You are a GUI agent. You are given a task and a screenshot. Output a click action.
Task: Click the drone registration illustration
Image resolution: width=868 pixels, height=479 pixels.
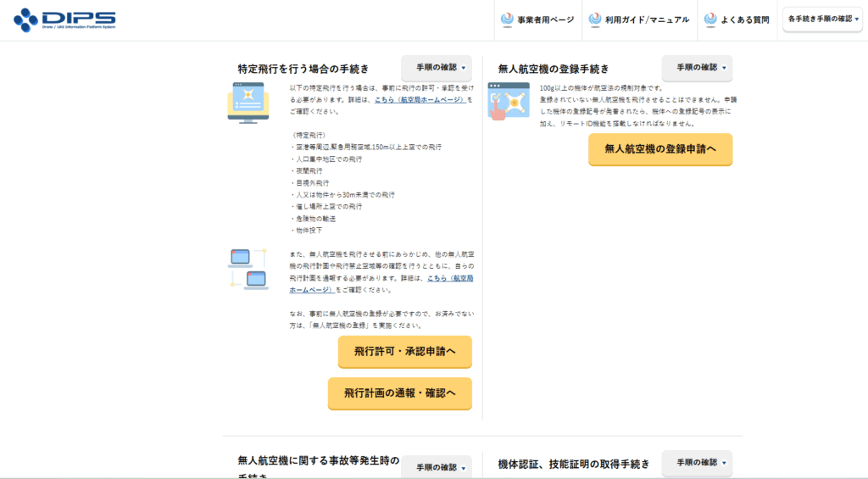[509, 101]
